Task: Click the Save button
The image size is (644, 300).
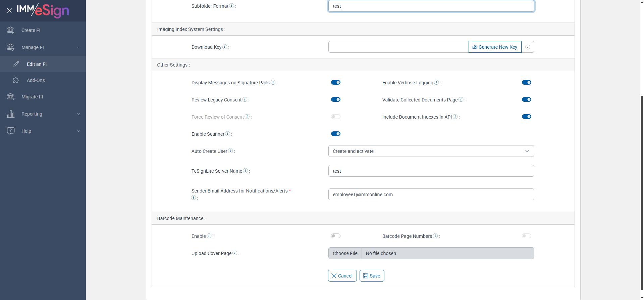Action: point(372,276)
